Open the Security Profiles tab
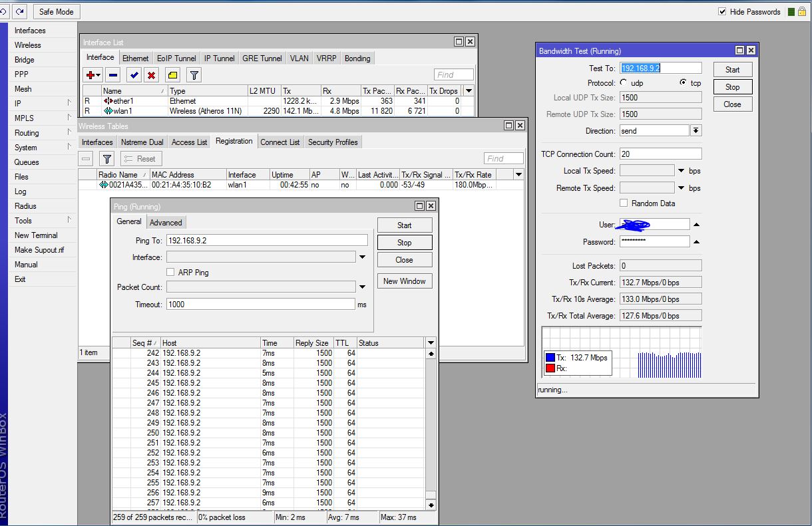This screenshot has width=812, height=526. 333,142
